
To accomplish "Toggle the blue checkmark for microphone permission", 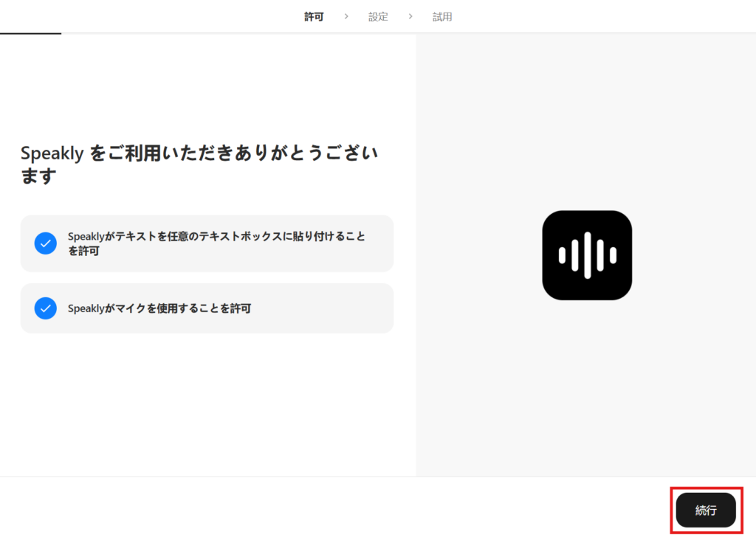I will 46,308.
